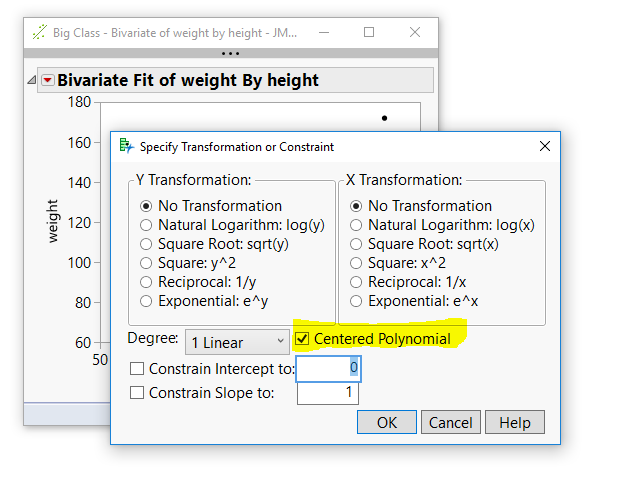Uncheck the Centered Polynomial checkbox
This screenshot has width=631, height=485.
tap(303, 339)
